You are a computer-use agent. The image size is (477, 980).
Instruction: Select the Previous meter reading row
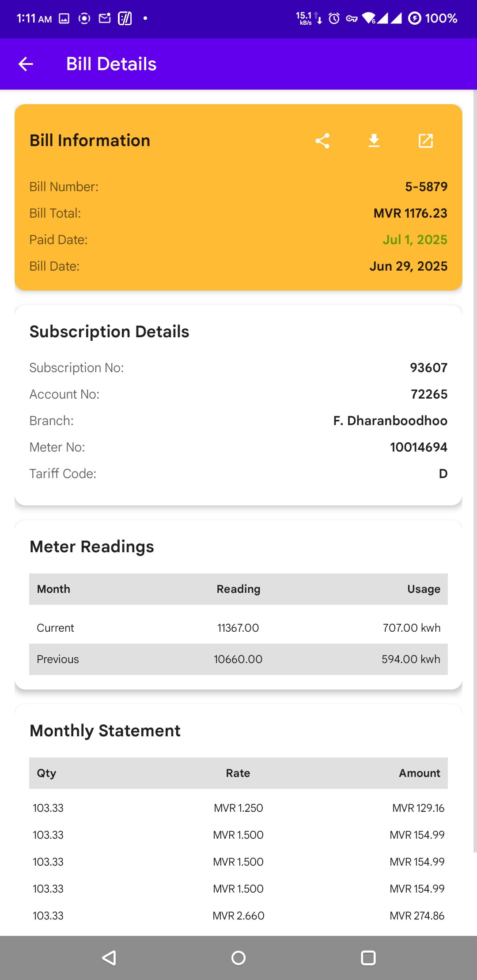[238, 659]
